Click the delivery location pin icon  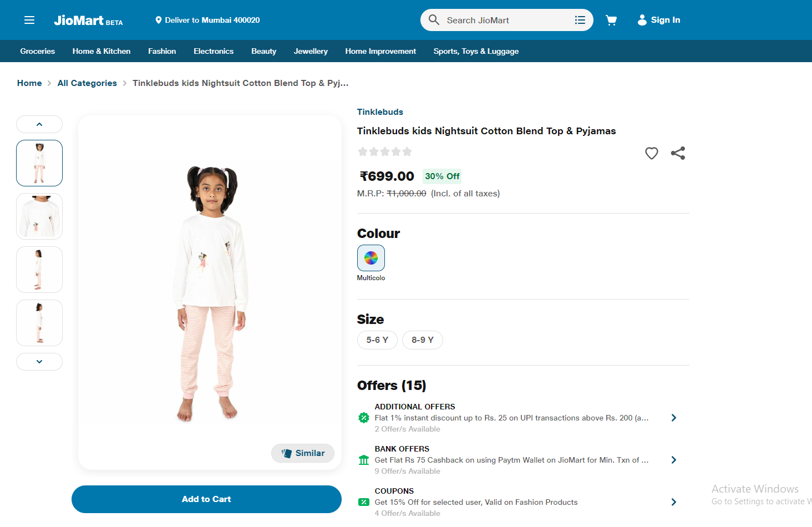tap(159, 20)
